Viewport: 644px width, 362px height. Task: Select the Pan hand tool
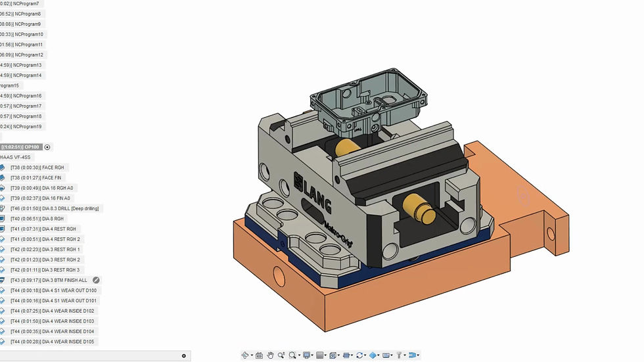[x=270, y=355]
